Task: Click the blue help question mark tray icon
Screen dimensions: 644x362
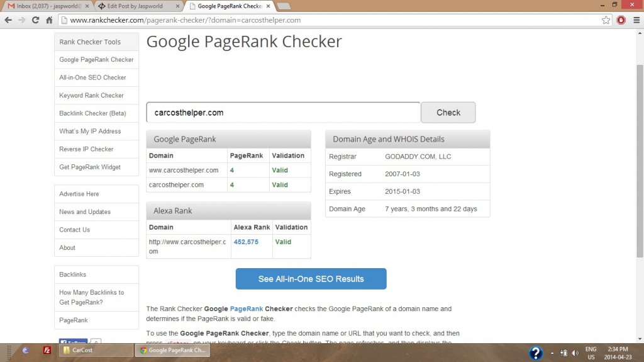Action: tap(536, 353)
